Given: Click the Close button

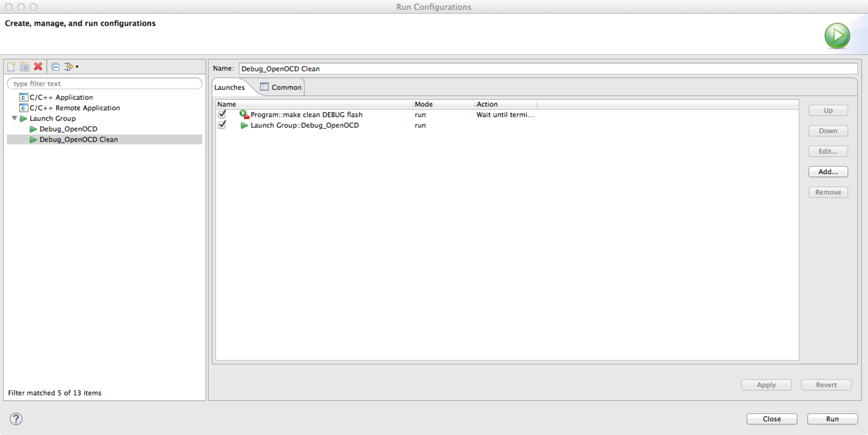Looking at the screenshot, I should [x=771, y=419].
